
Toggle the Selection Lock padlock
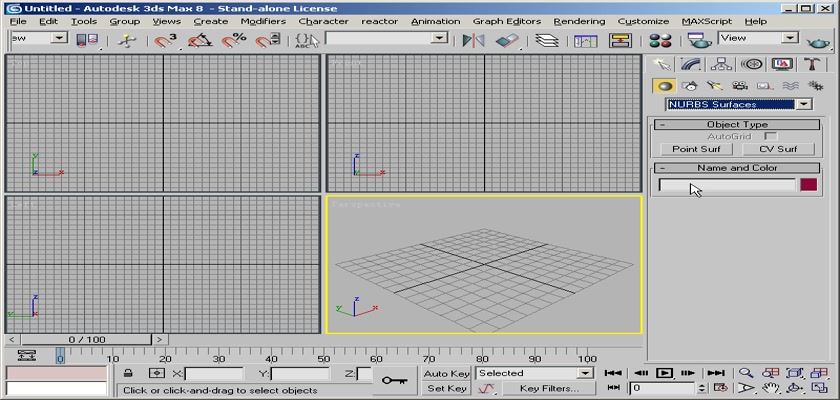coord(128,373)
